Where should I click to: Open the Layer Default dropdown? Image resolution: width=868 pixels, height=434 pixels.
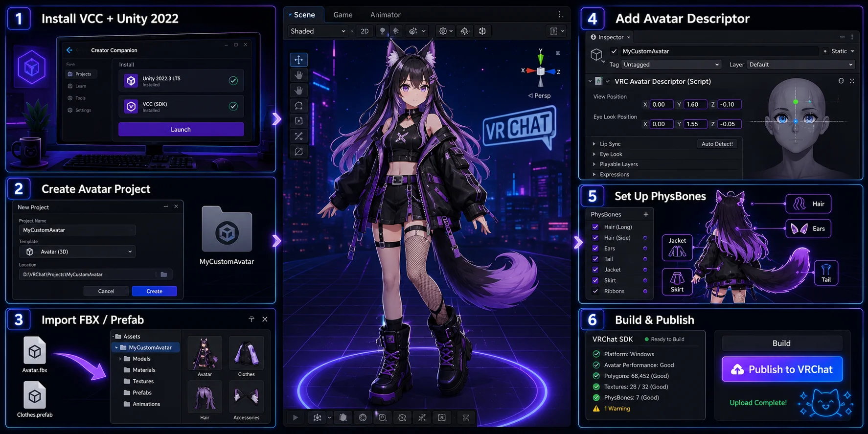[801, 65]
